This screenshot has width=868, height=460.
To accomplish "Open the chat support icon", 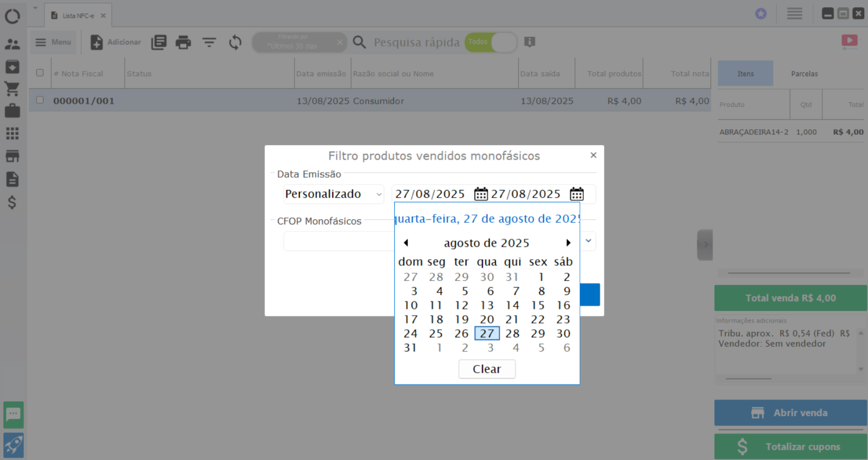I will [x=13, y=415].
